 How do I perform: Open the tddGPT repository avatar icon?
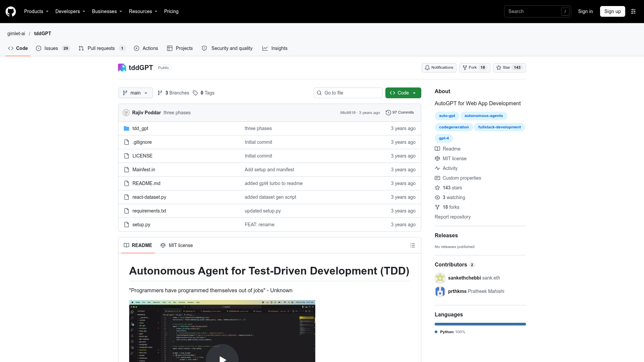122,68
